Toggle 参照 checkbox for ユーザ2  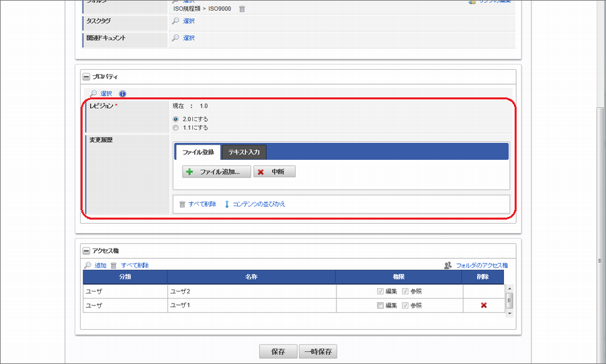405,291
